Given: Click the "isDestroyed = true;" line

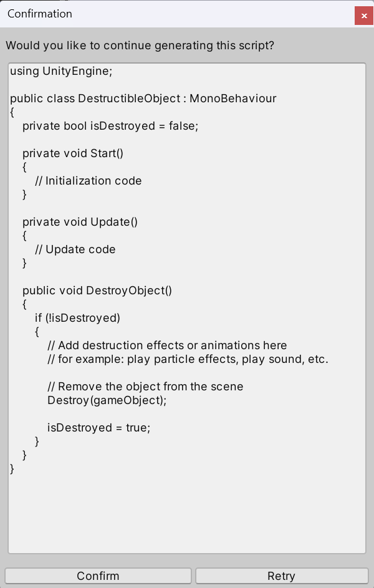Looking at the screenshot, I should [x=99, y=428].
